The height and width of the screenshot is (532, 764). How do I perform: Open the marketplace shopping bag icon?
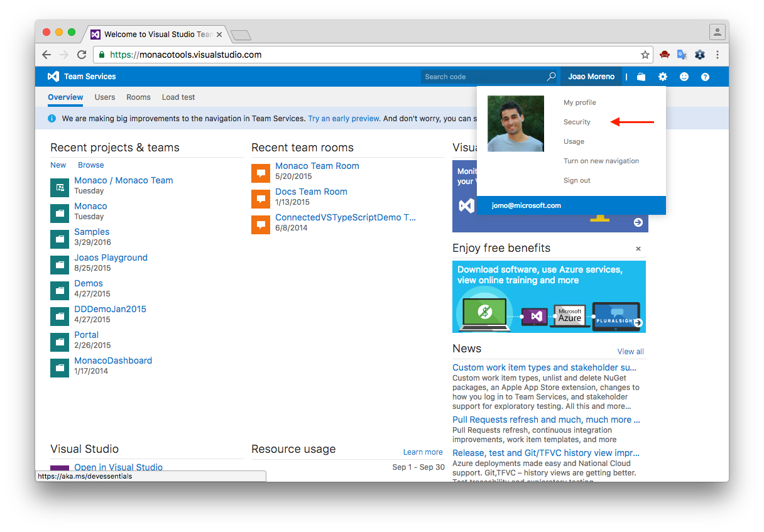641,77
